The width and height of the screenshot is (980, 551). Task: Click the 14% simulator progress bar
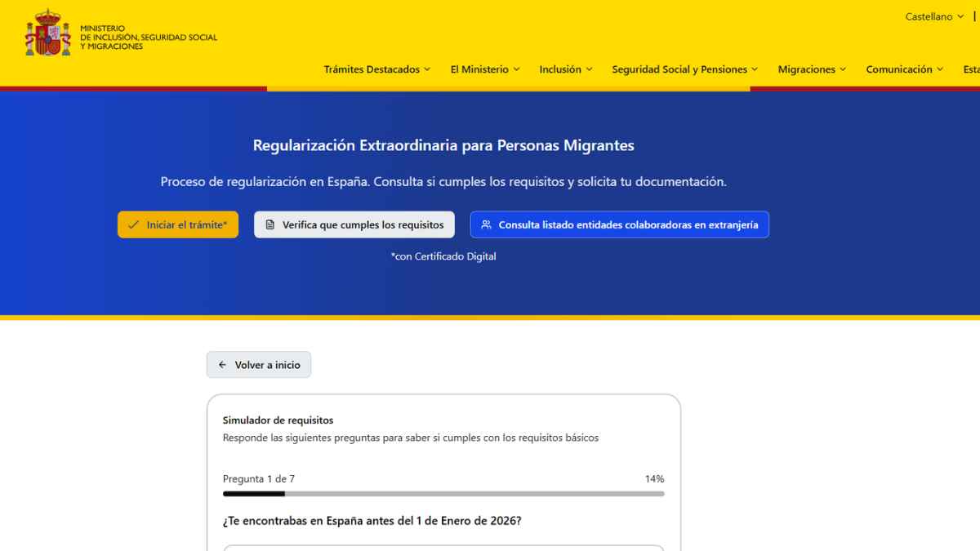tap(443, 493)
